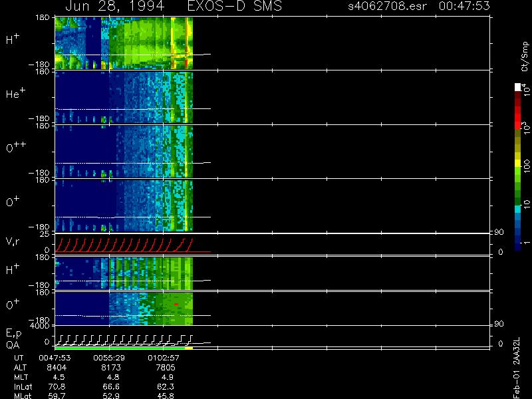Click the E,p panel label
The height and width of the screenshot is (399, 532).
[x=13, y=334]
